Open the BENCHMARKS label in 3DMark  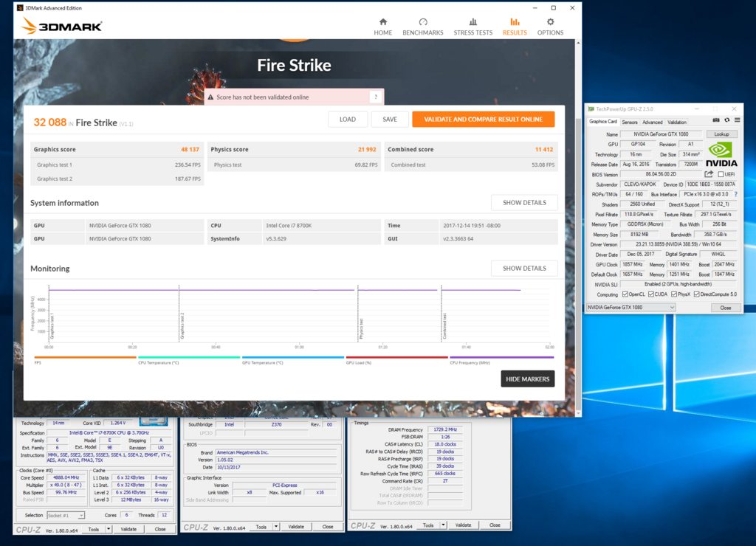click(423, 32)
